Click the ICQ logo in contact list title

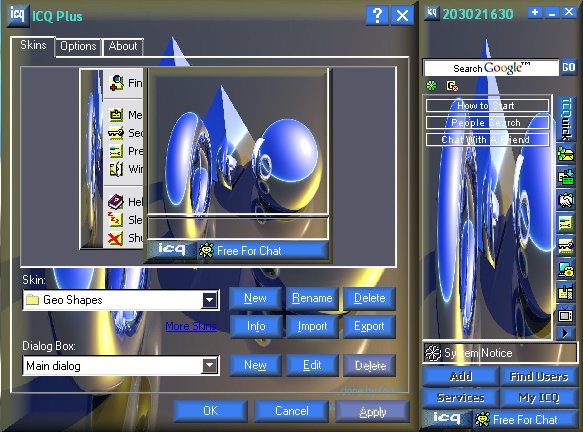(x=432, y=13)
